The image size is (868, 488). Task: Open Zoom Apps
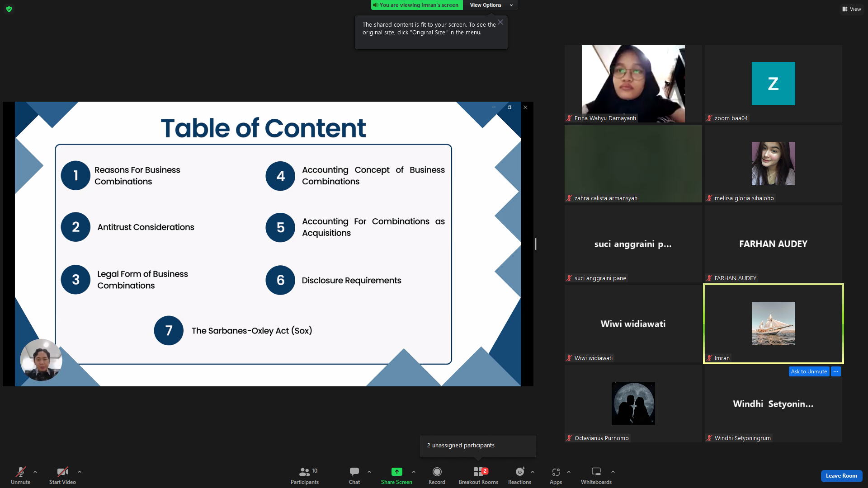click(x=556, y=475)
